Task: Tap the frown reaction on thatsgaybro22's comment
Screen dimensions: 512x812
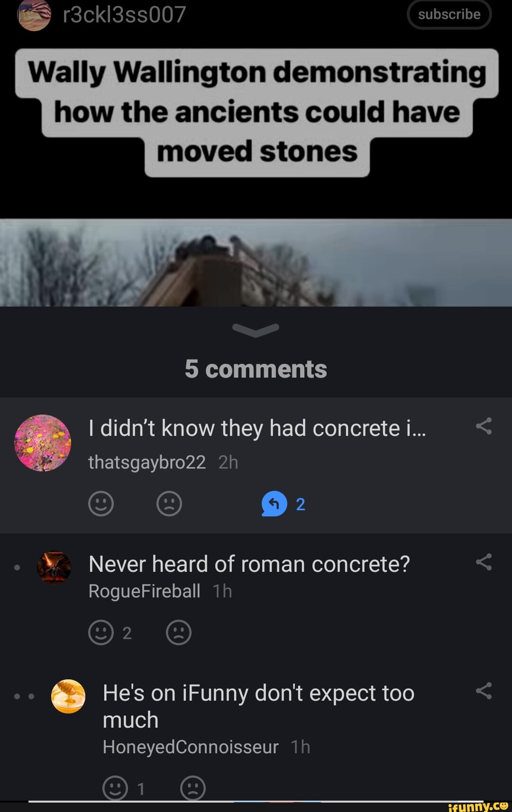Action: (169, 504)
